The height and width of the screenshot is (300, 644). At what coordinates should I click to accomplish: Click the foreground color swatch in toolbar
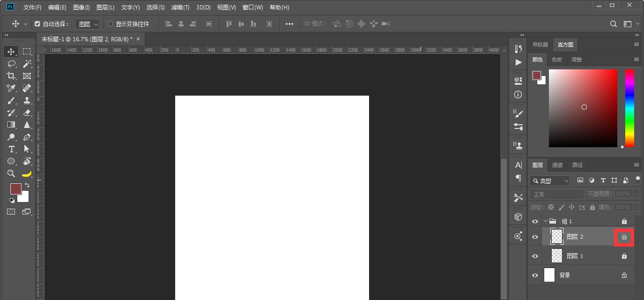[15, 188]
